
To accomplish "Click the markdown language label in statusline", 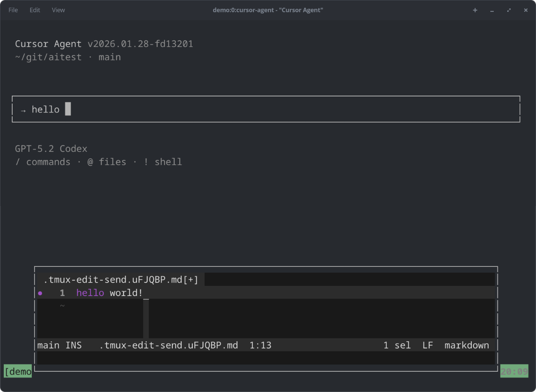I will click(x=467, y=345).
